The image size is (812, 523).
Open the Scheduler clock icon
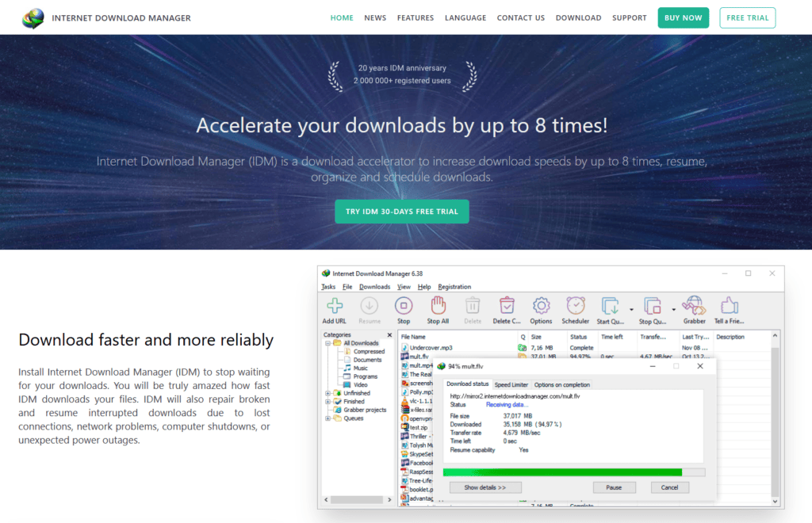point(576,306)
